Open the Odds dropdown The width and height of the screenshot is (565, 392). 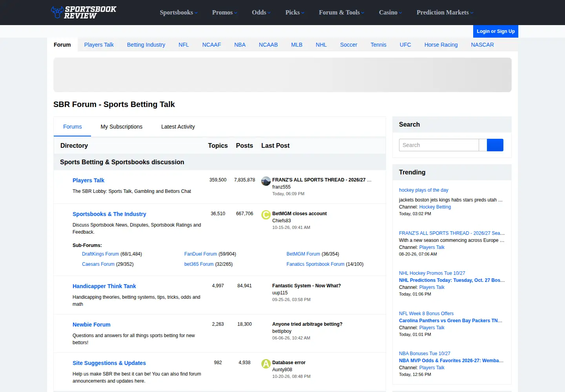pos(261,13)
